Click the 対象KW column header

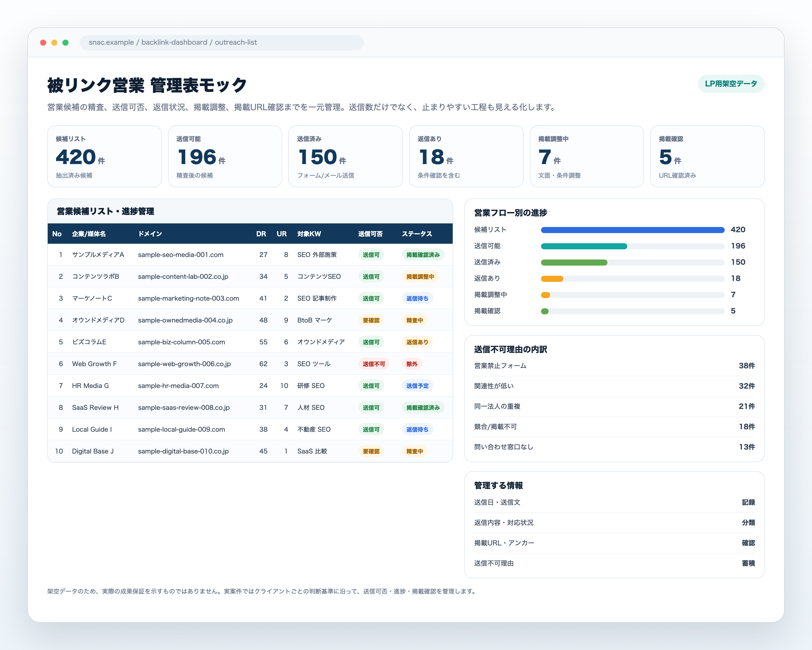(x=309, y=234)
